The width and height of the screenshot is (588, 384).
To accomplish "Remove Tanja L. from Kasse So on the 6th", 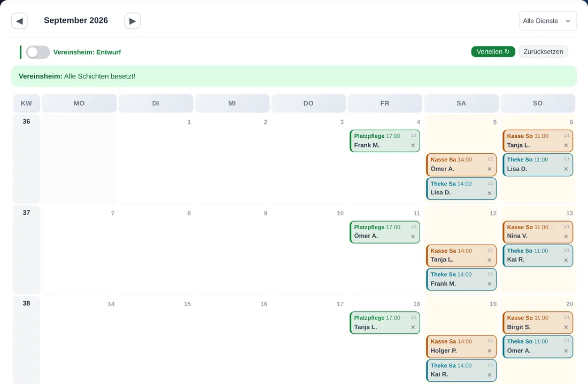I will 566,145.
